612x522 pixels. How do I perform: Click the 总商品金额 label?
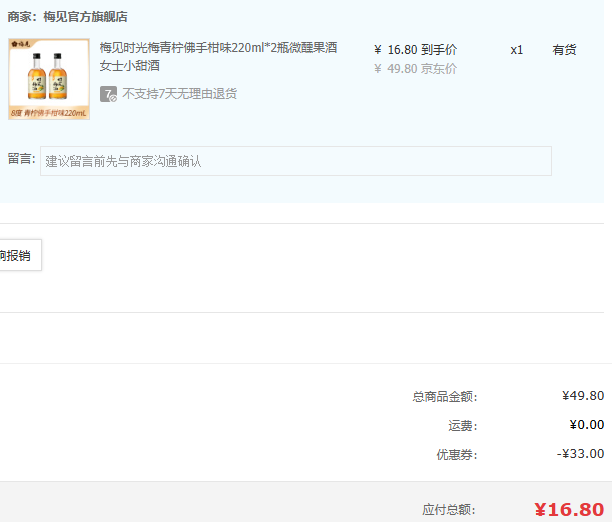point(445,397)
